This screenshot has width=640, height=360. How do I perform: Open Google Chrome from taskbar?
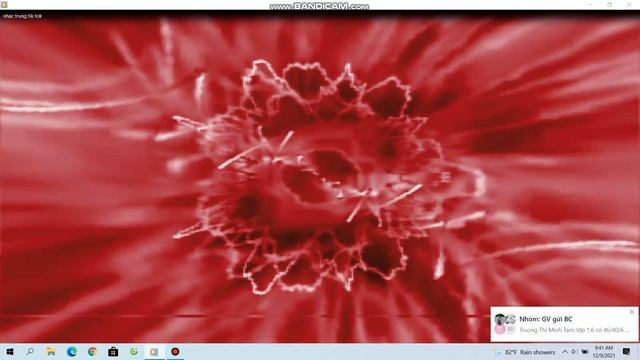coord(92,351)
